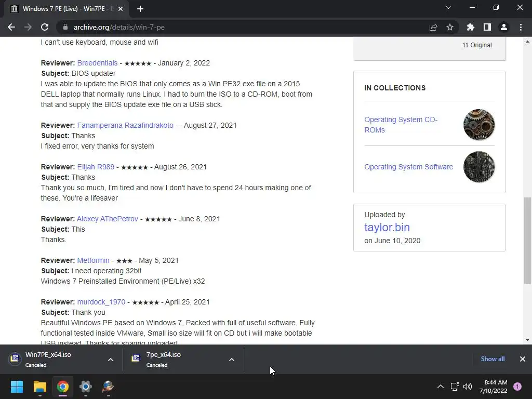The width and height of the screenshot is (532, 399).
Task: Open the tab search dropdown
Action: (x=448, y=7)
